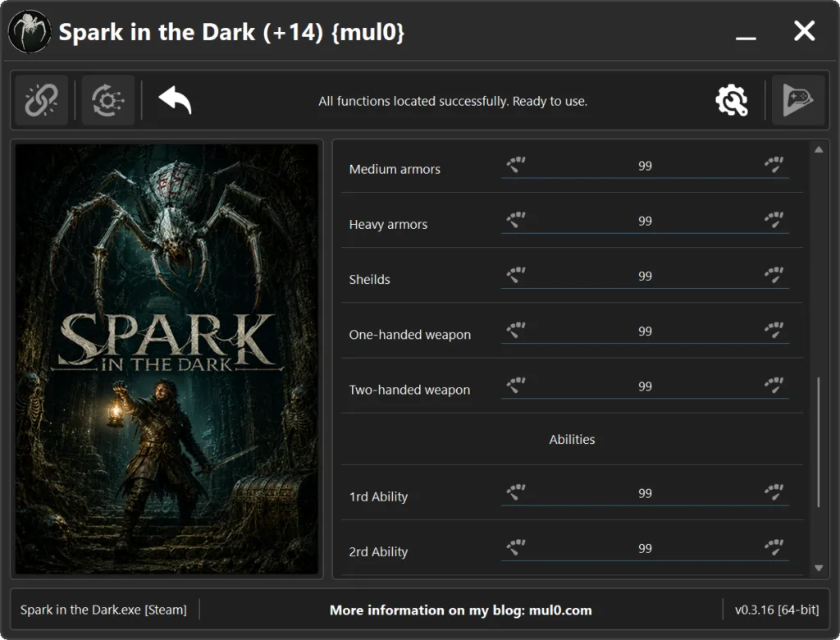Image resolution: width=840 pixels, height=640 pixels.
Task: Click the white back arrow icon
Action: pyautogui.click(x=176, y=100)
